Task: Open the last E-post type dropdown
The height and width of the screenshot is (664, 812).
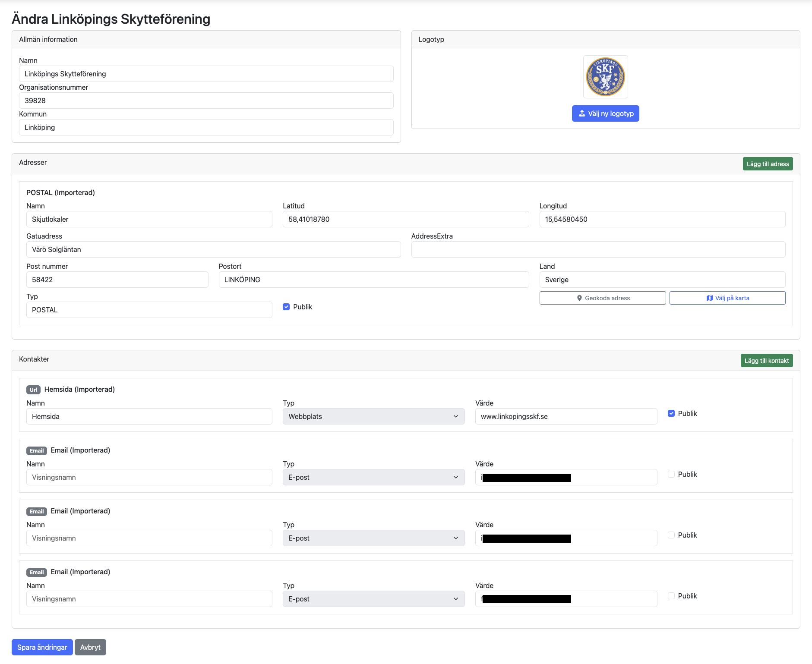Action: tap(373, 599)
